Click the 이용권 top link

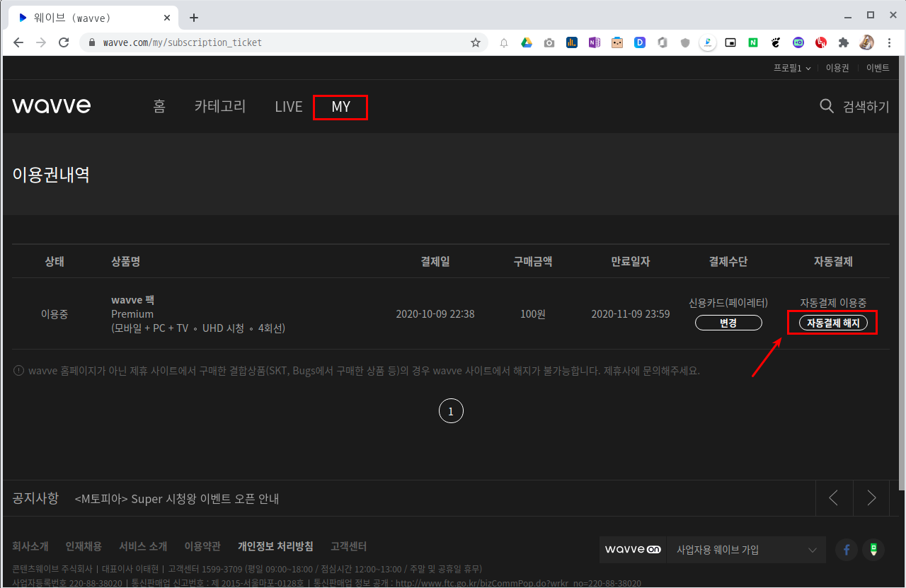pyautogui.click(x=837, y=68)
